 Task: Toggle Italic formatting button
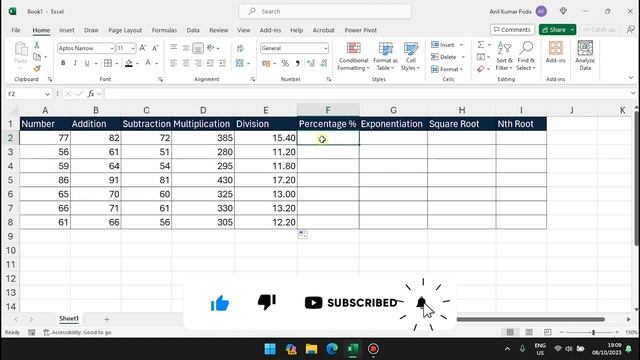[75, 63]
